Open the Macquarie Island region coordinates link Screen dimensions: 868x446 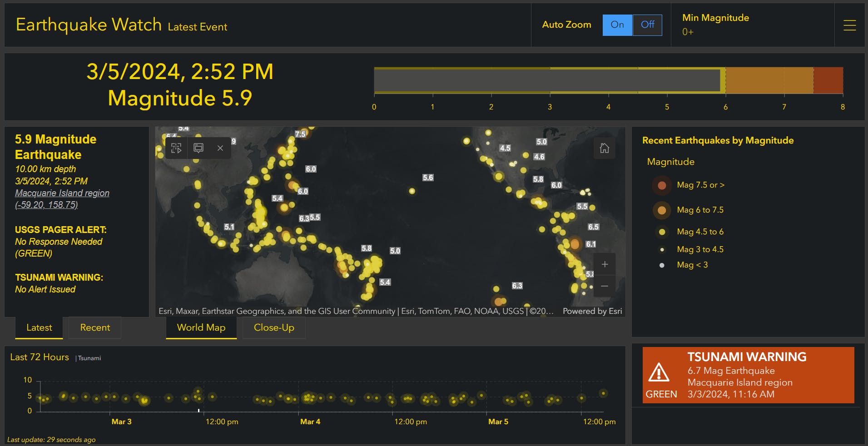tap(46, 205)
